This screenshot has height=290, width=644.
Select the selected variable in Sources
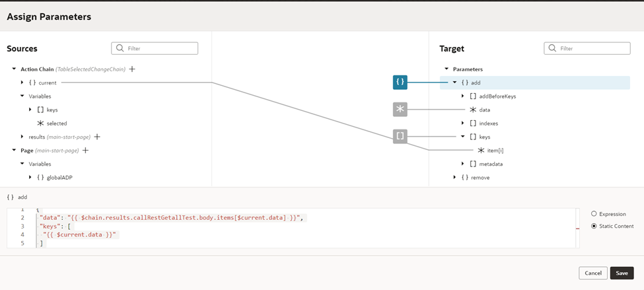[57, 124]
